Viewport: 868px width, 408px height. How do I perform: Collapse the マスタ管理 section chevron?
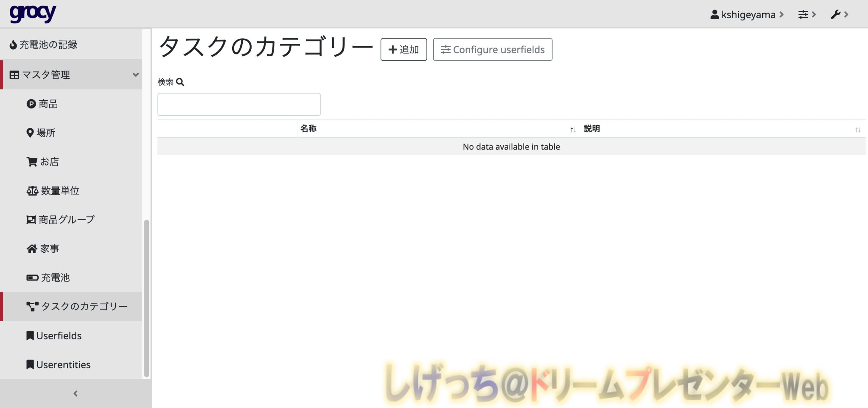coord(136,75)
